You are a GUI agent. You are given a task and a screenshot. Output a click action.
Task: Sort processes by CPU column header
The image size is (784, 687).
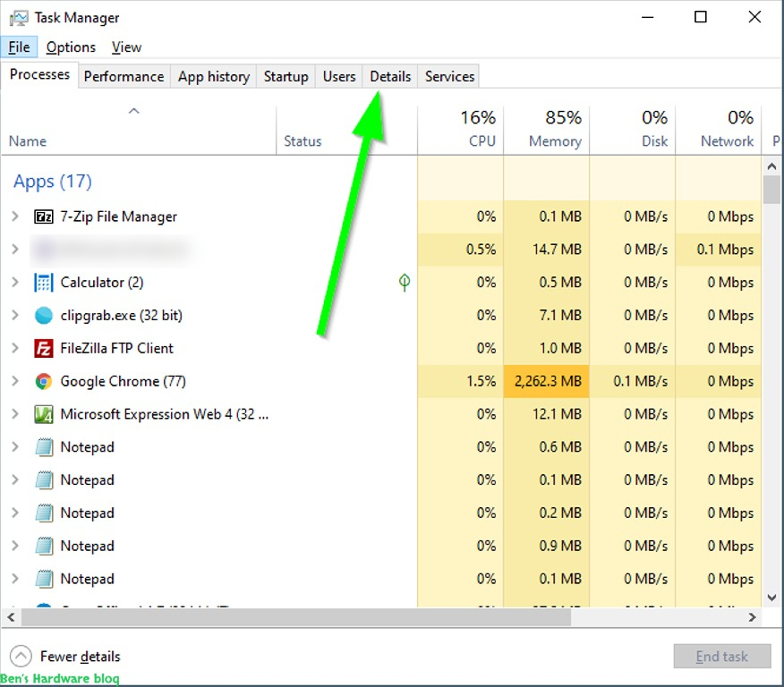coord(461,130)
